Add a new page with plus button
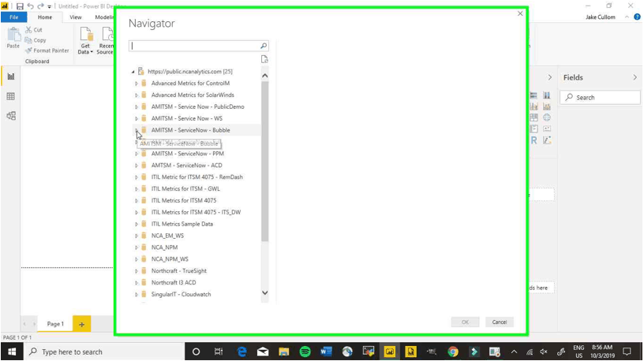Image resolution: width=644 pixels, height=361 pixels. click(x=81, y=324)
